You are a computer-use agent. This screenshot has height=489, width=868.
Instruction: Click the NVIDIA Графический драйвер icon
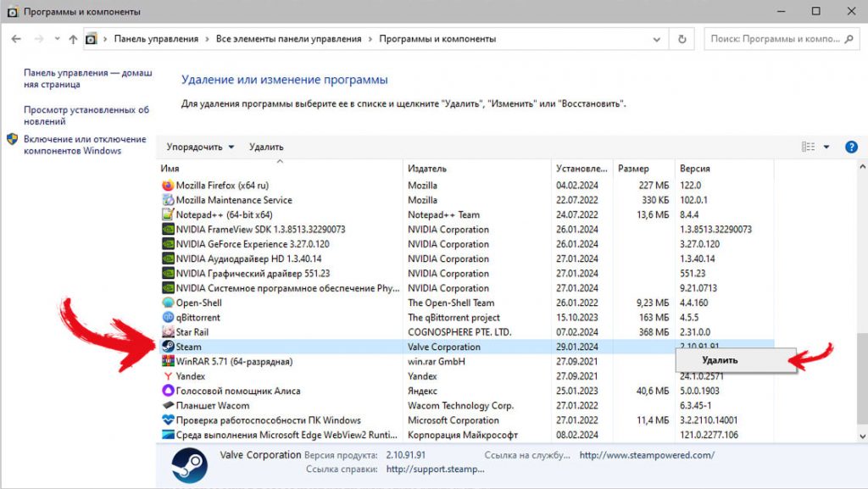(x=168, y=273)
